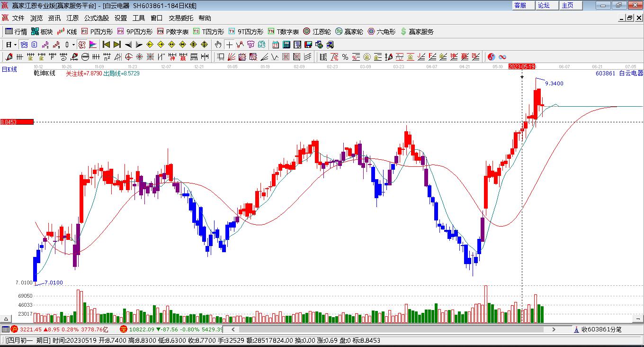The height and width of the screenshot is (347, 644).
Task: Click the infinity symbol icon
Action: (x=502, y=57)
